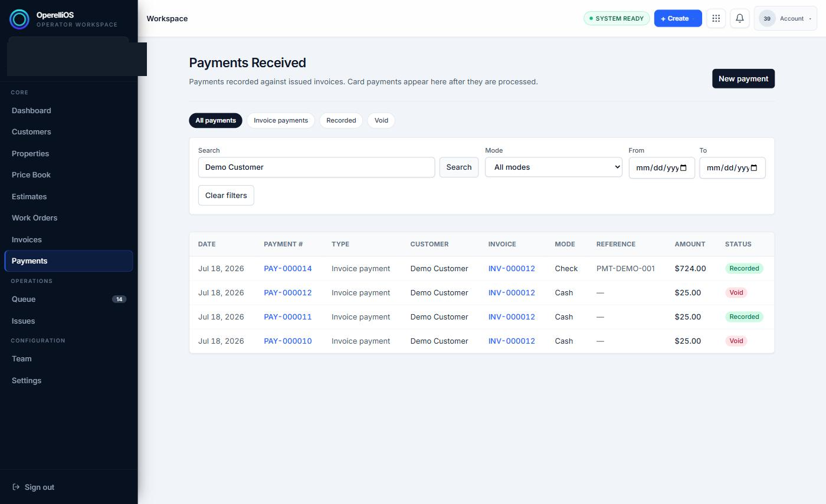This screenshot has height=504, width=826.
Task: Click the New payment button
Action: [743, 78]
